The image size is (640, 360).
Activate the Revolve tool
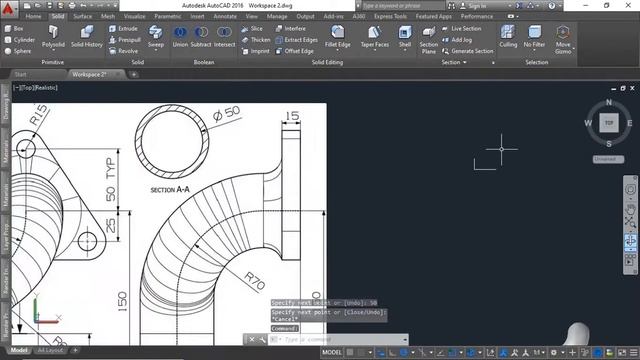(x=123, y=51)
